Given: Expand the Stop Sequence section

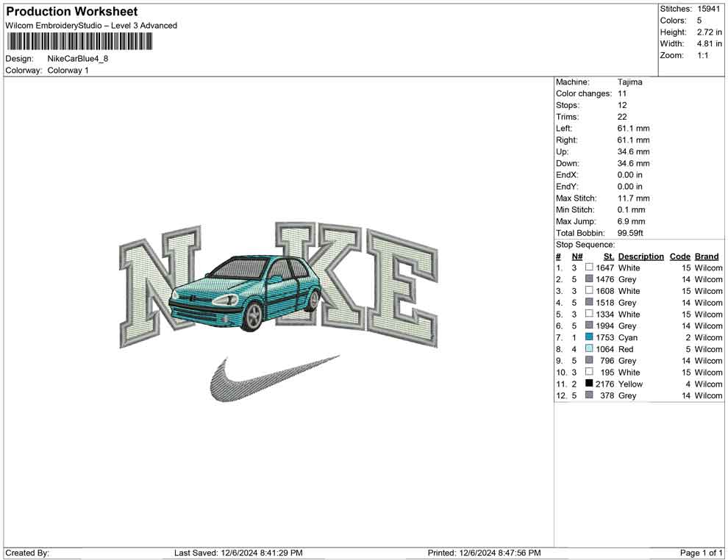Looking at the screenshot, I should (x=585, y=244).
